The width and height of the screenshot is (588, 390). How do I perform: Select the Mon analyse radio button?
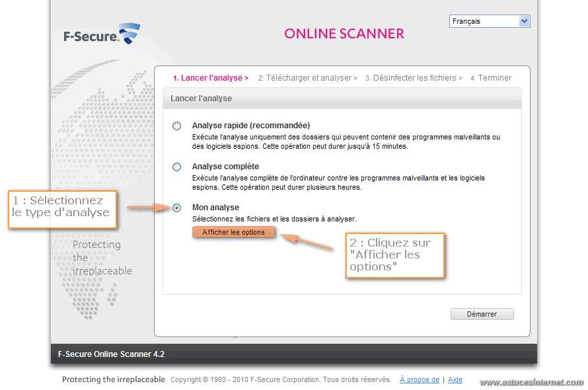pos(176,208)
